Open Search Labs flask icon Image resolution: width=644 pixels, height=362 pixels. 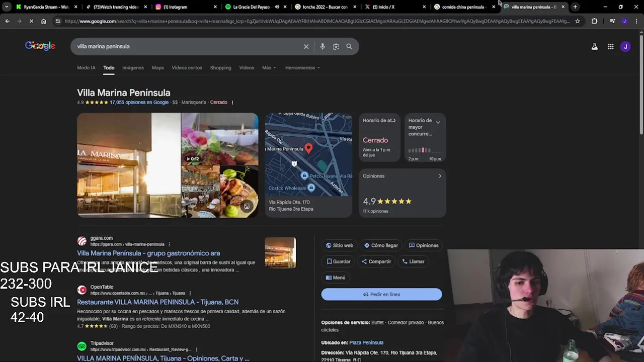pos(595,47)
